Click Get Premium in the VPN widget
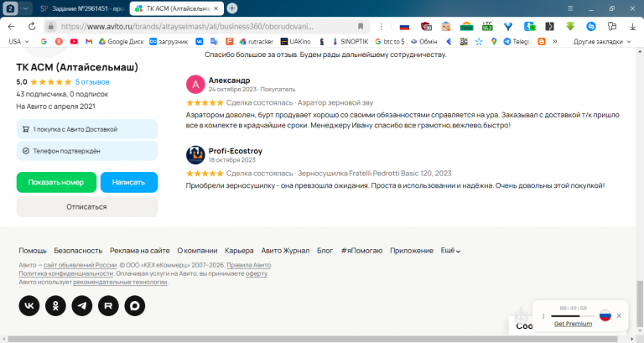Screen dimensions: 644x343 coord(573,324)
